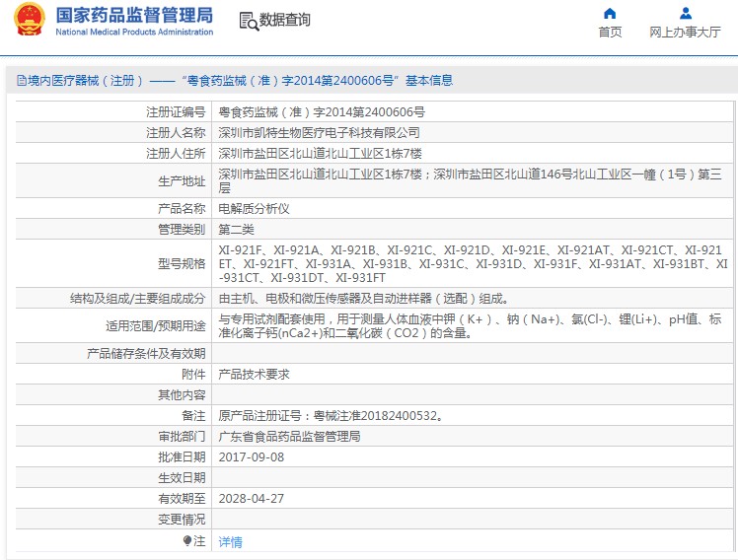Click National Medical Products Administration subtitle

134,32
